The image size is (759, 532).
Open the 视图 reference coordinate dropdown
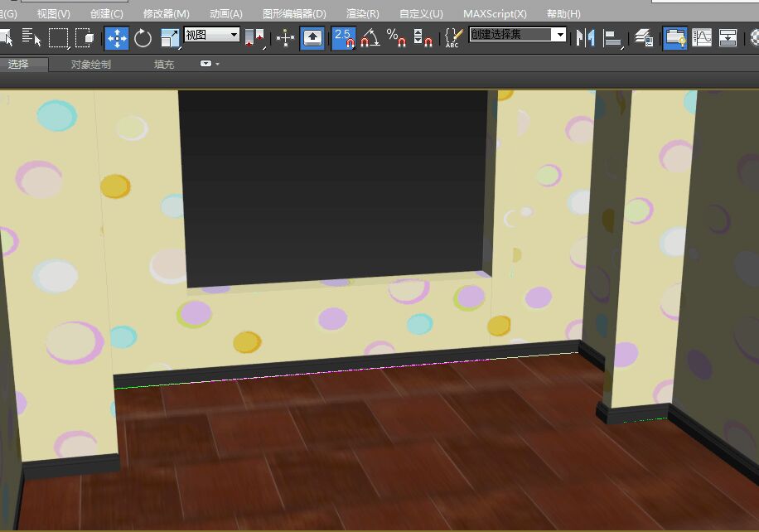pos(234,35)
